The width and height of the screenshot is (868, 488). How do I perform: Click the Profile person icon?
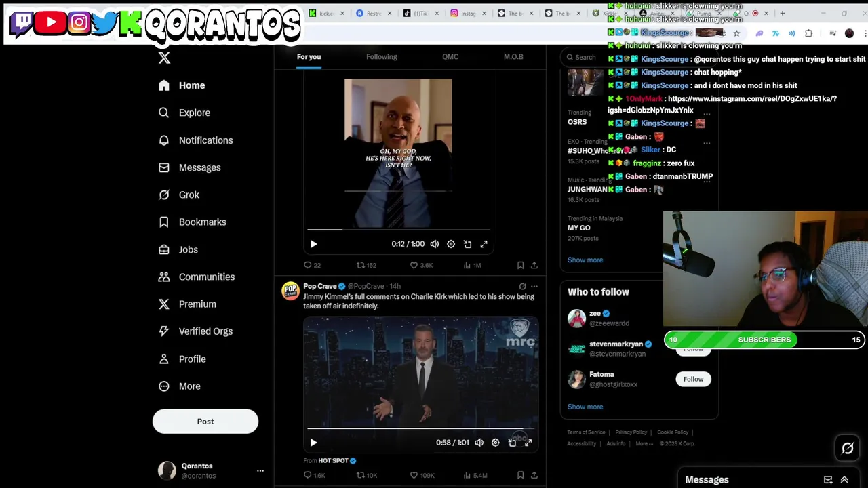(x=164, y=359)
